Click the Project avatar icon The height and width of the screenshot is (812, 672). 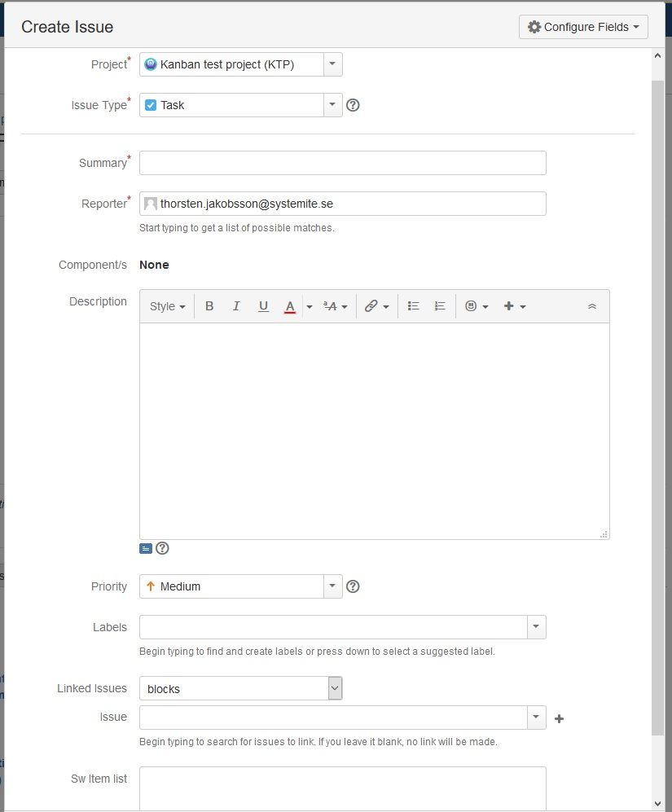150,64
